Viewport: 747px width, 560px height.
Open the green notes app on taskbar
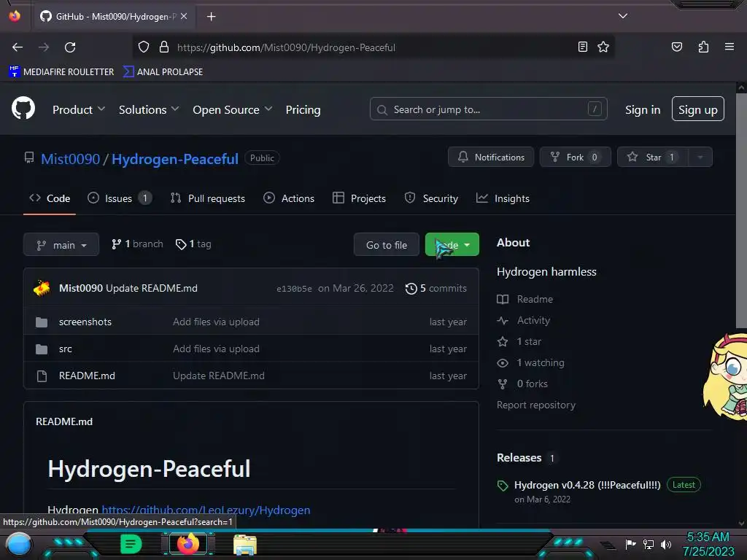[131, 544]
